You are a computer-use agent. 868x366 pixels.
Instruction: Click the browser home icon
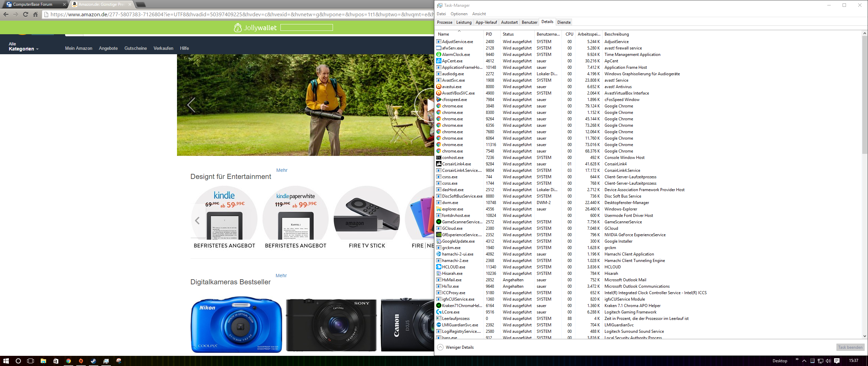[35, 14]
